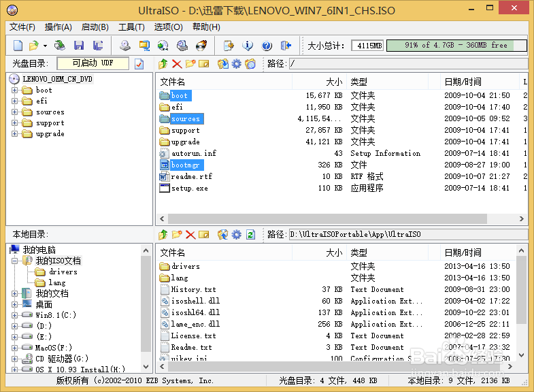The height and width of the screenshot is (392, 534).
Task: Sort disc files by 文件名 column header
Action: pos(224,82)
